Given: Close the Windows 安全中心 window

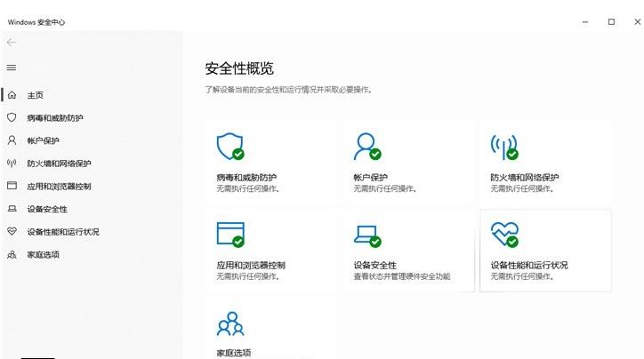Looking at the screenshot, I should 637,21.
